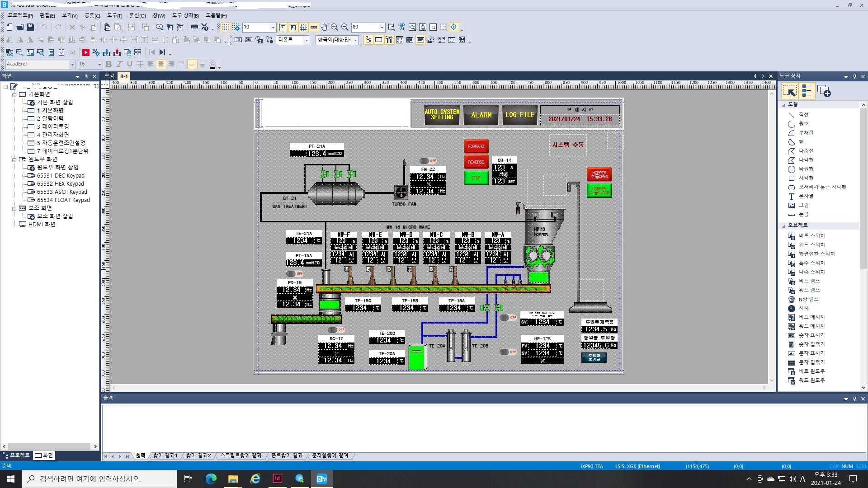Toggle center text alignment button
Image resolution: width=868 pixels, height=488 pixels.
click(x=161, y=64)
